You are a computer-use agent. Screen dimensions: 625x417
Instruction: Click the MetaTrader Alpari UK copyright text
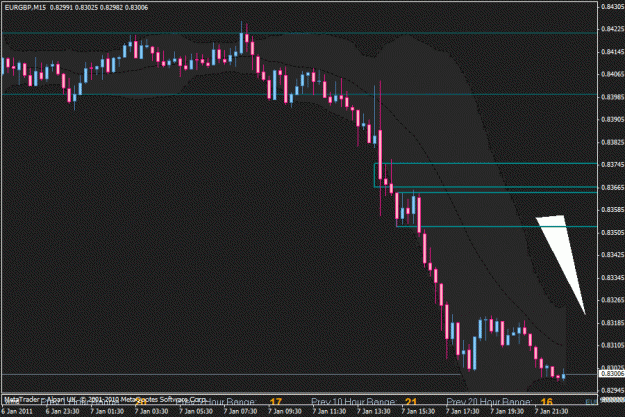click(105, 399)
